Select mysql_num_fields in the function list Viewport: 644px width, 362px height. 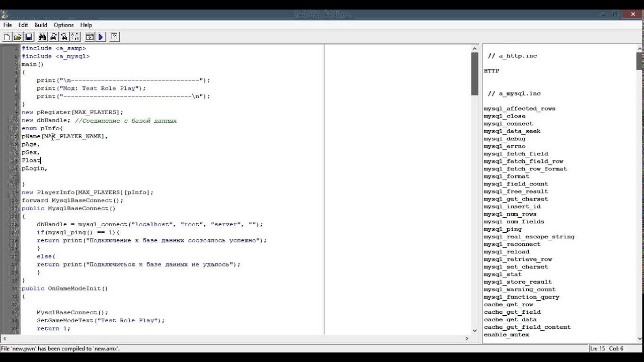(x=514, y=222)
